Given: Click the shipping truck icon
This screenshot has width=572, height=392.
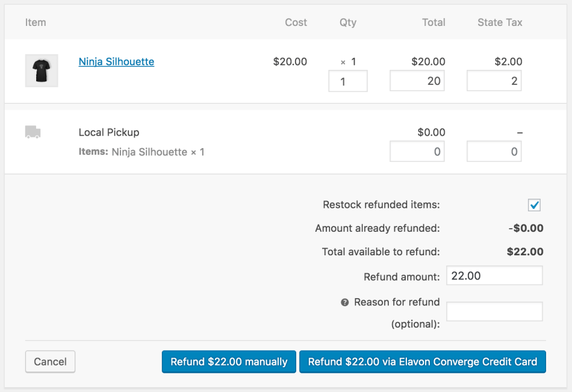Looking at the screenshot, I should pos(33,132).
